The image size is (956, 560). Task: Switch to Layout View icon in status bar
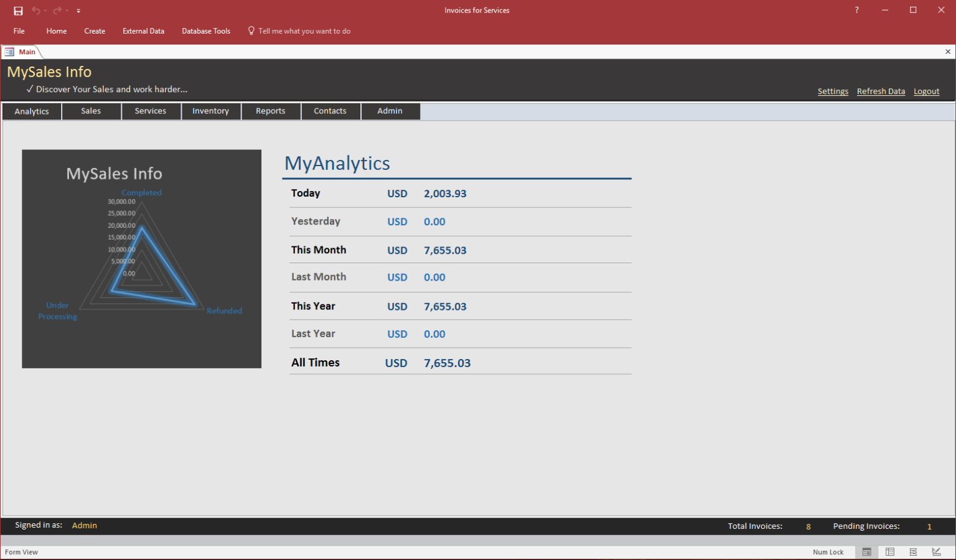tap(913, 552)
